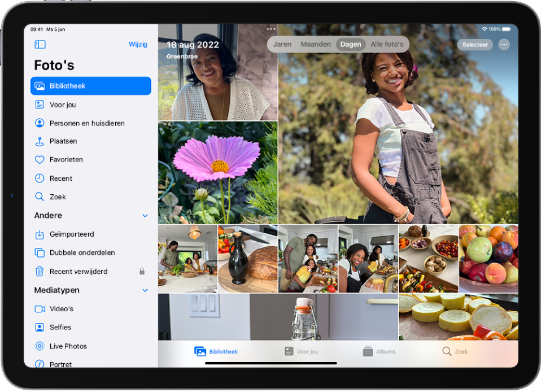The height and width of the screenshot is (392, 541).
Task: Toggle the sidebar panel icon
Action: pos(40,45)
